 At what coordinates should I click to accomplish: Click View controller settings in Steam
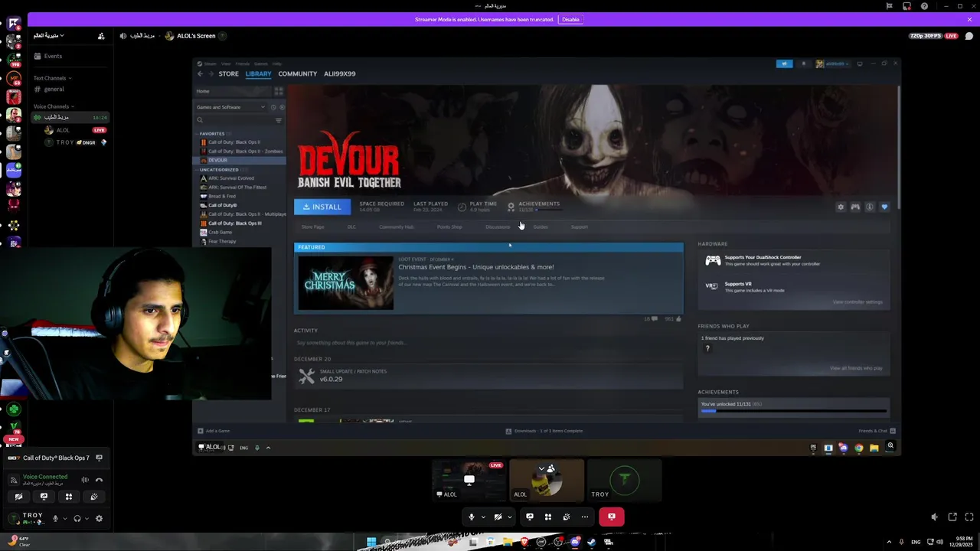coord(857,302)
